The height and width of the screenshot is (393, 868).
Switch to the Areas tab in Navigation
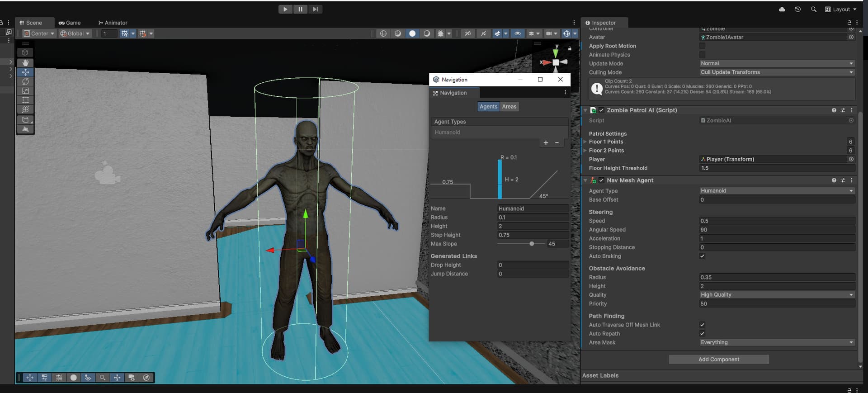pos(509,107)
